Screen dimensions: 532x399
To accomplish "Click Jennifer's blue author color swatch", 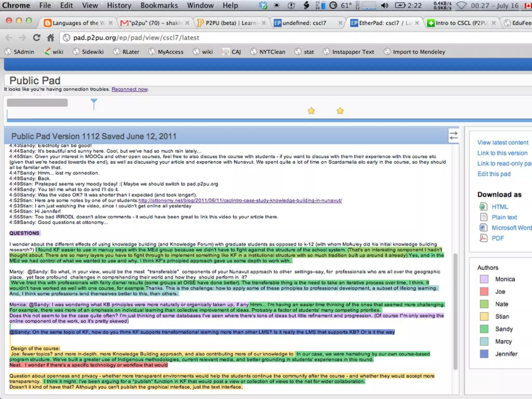I will tap(484, 354).
